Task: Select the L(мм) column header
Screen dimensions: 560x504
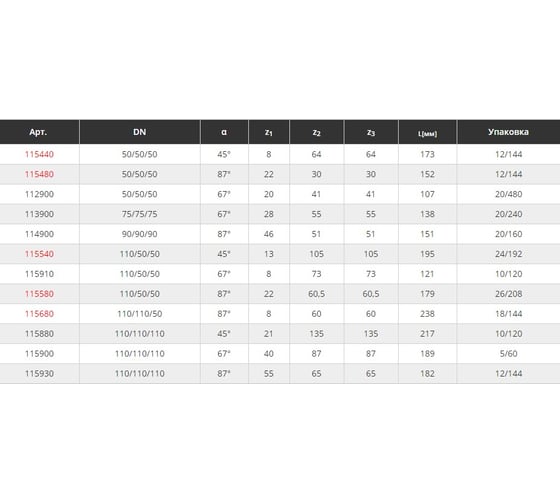Action: click(x=428, y=132)
